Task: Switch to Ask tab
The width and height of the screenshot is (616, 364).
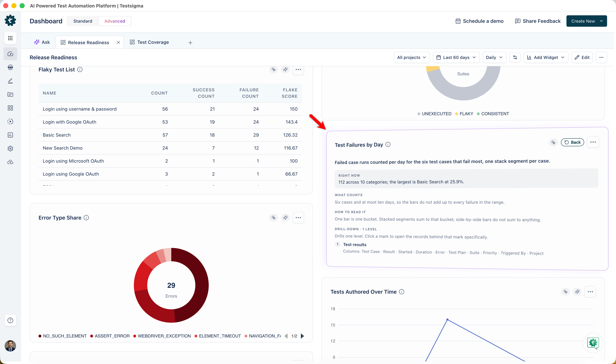Action: pyautogui.click(x=42, y=42)
